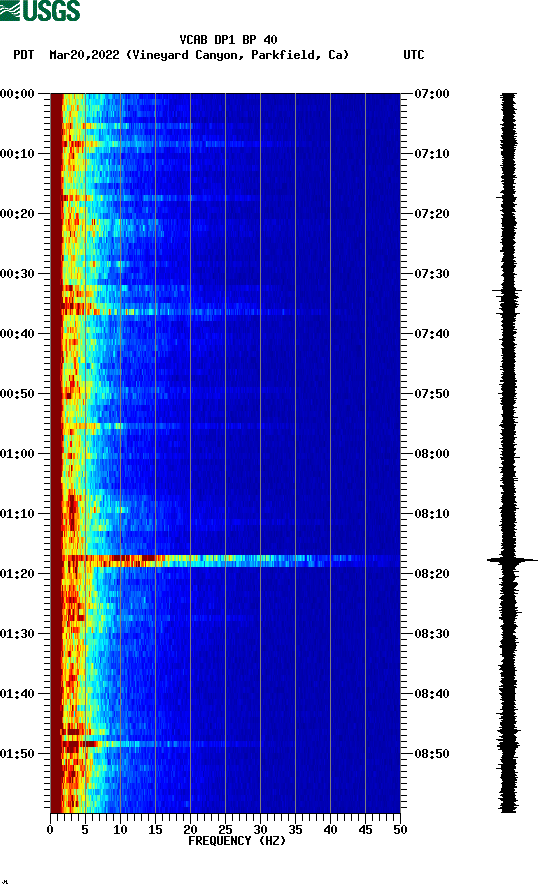Click the '00:30' PDT time label

pos(17,274)
